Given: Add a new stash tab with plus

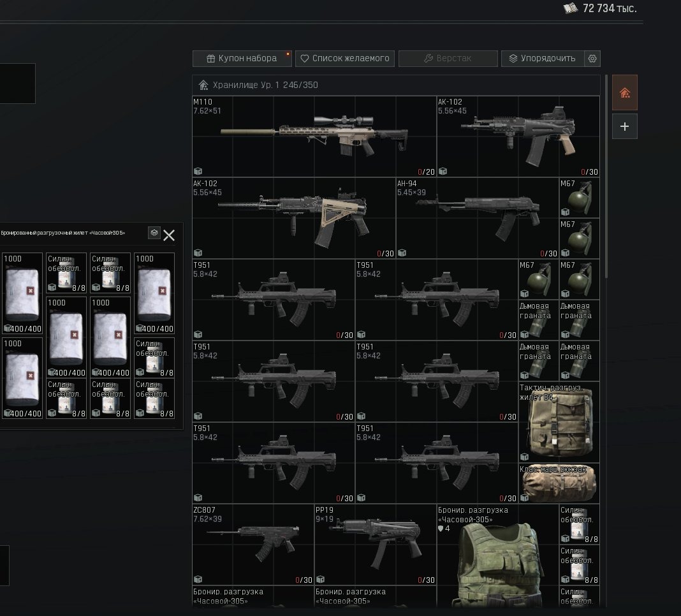Looking at the screenshot, I should point(624,126).
